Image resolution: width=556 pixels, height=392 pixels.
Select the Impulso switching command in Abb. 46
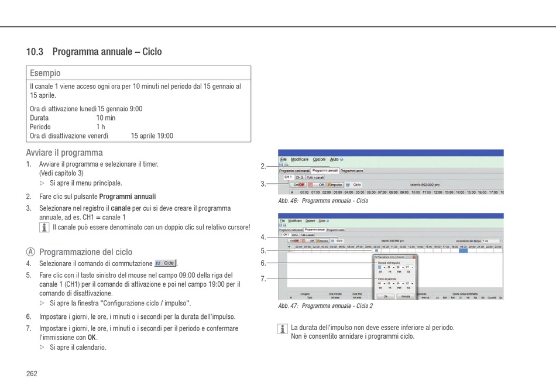click(x=335, y=185)
